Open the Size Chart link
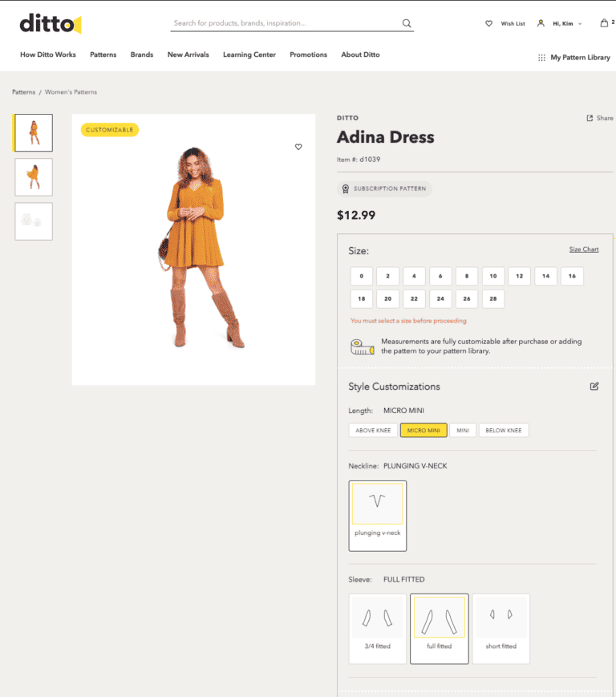Image resolution: width=616 pixels, height=697 pixels. (584, 249)
